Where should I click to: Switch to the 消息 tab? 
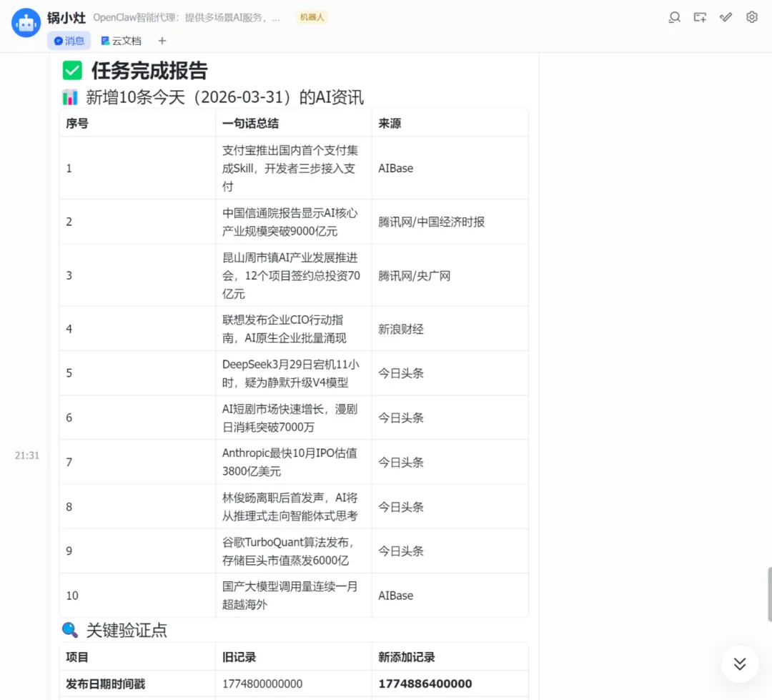click(x=69, y=41)
